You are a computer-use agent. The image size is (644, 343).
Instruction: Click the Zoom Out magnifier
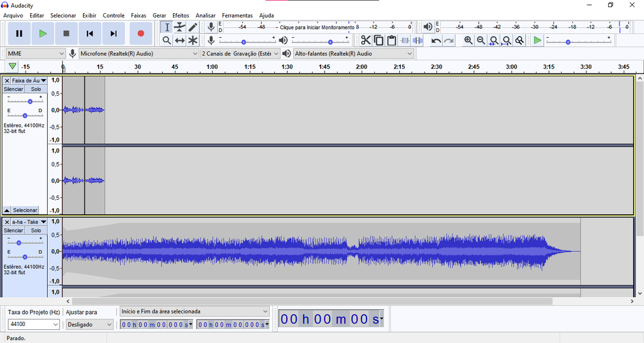tap(481, 40)
